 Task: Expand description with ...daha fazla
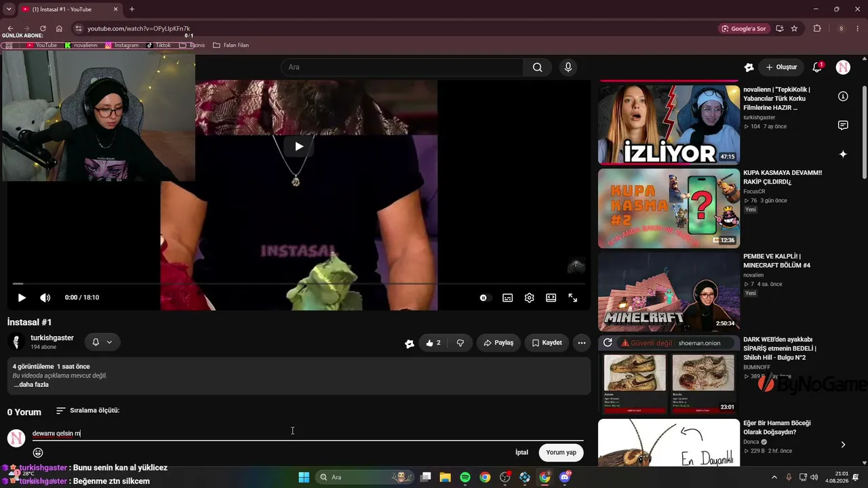coord(31,384)
